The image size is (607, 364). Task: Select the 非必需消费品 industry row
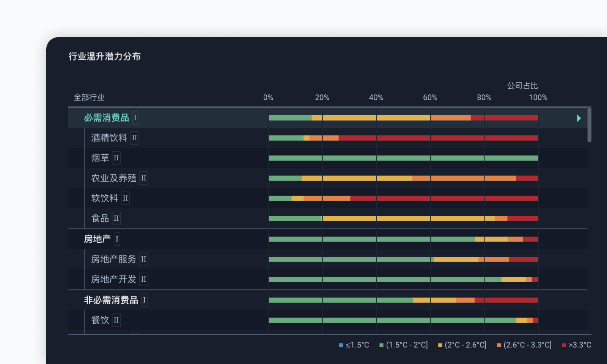pyautogui.click(x=328, y=300)
